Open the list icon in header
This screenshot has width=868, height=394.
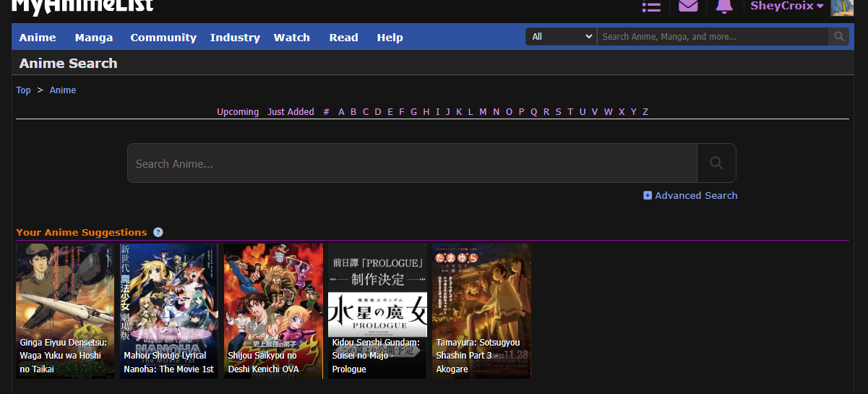651,7
